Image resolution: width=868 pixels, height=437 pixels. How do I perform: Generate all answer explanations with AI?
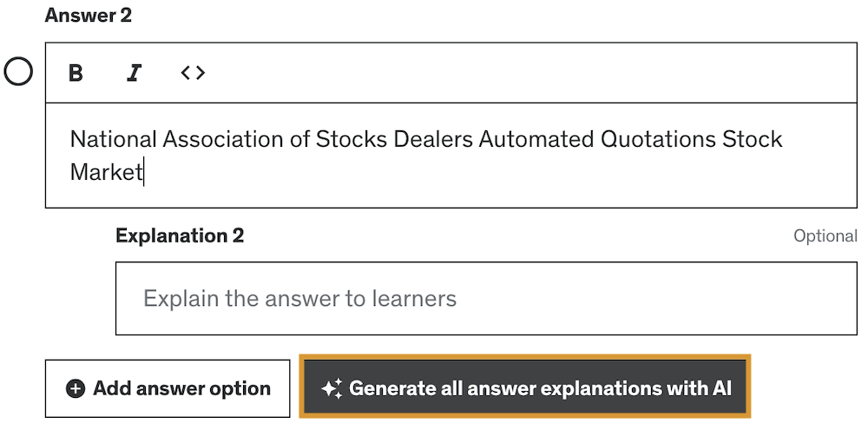pos(525,386)
